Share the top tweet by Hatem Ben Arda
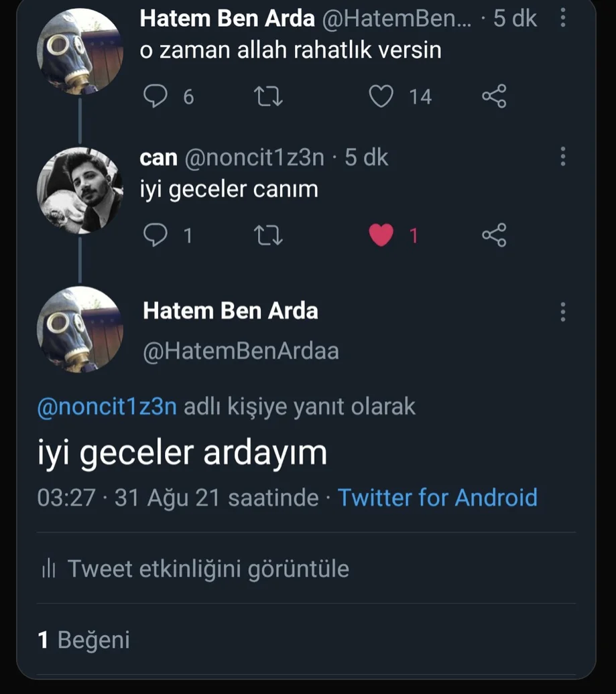Screen dimensions: 616x694 click(494, 96)
